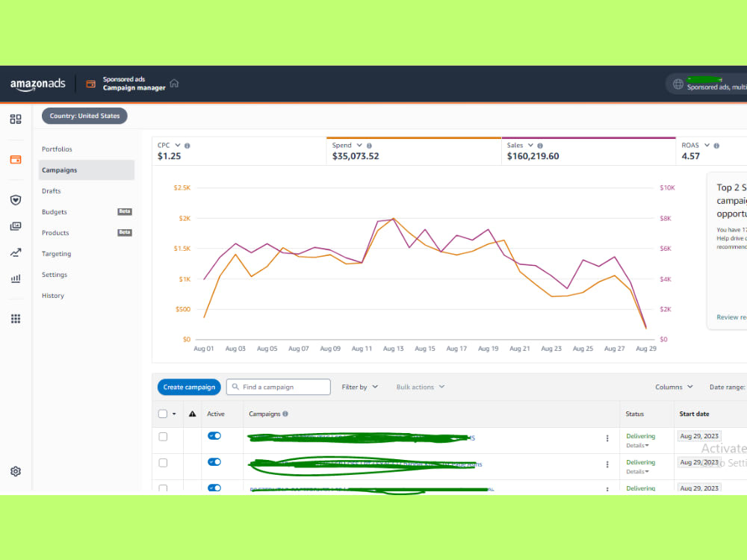Click the Spend value $35,073.52

pos(356,156)
